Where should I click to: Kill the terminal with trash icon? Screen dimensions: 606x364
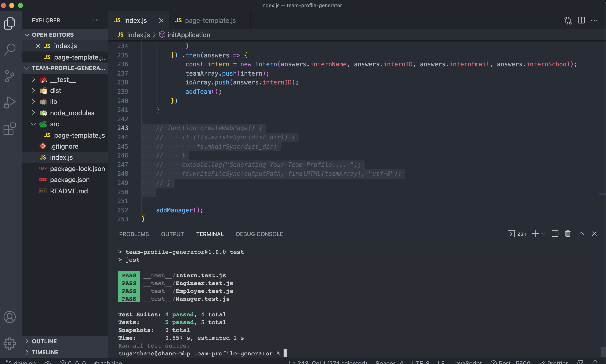point(568,234)
